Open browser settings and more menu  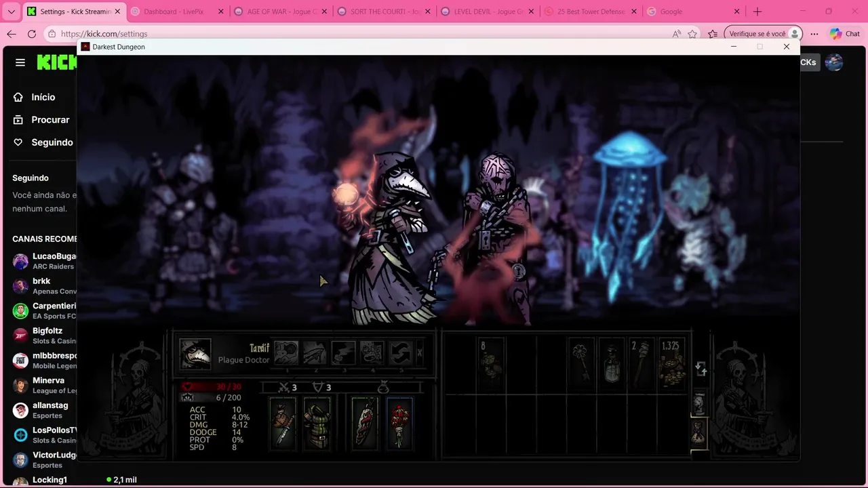coord(814,34)
